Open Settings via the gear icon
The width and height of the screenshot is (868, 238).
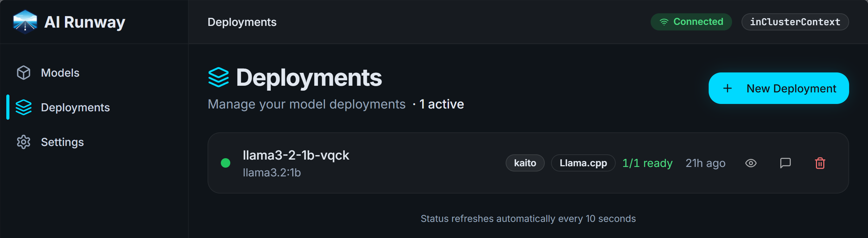[x=23, y=142]
